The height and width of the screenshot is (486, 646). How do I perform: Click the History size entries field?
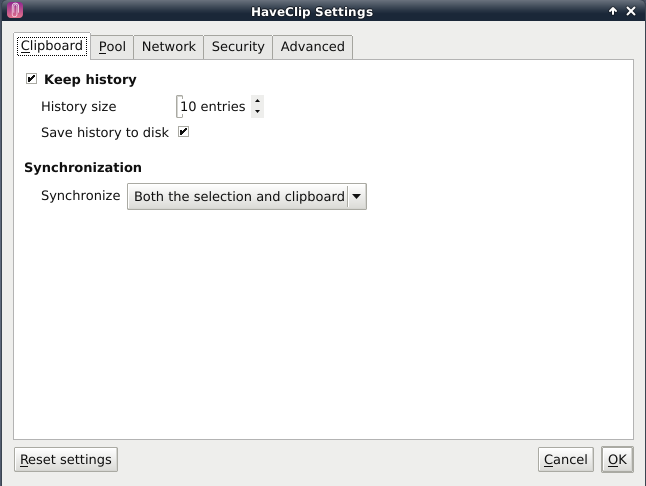pyautogui.click(x=213, y=106)
